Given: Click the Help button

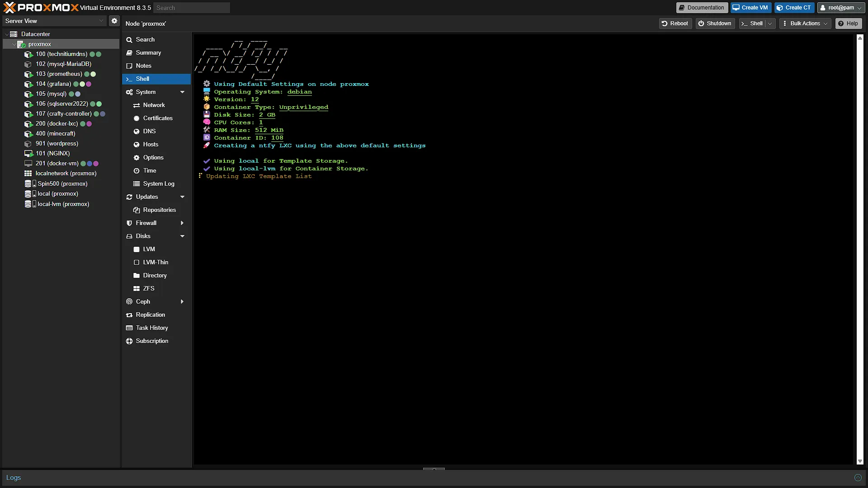Looking at the screenshot, I should (849, 23).
